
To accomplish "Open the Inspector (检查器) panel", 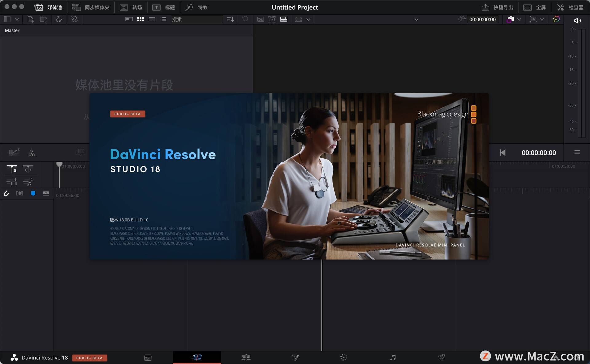I will [570, 7].
